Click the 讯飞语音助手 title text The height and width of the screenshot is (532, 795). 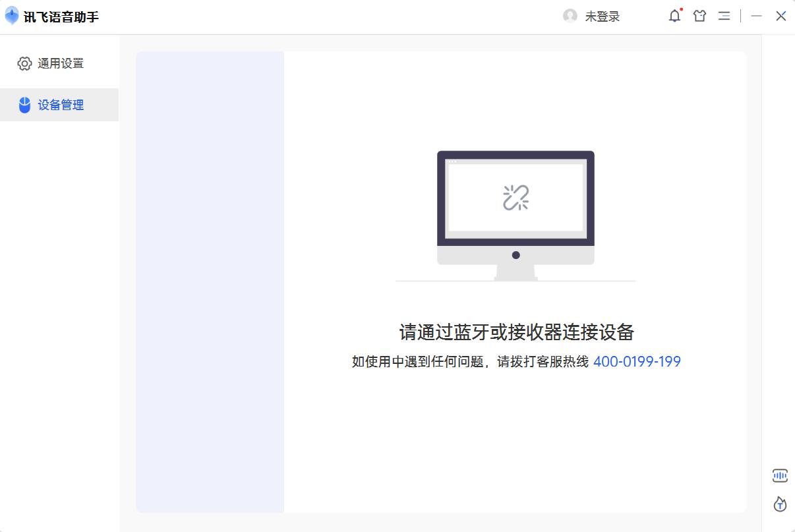click(61, 17)
